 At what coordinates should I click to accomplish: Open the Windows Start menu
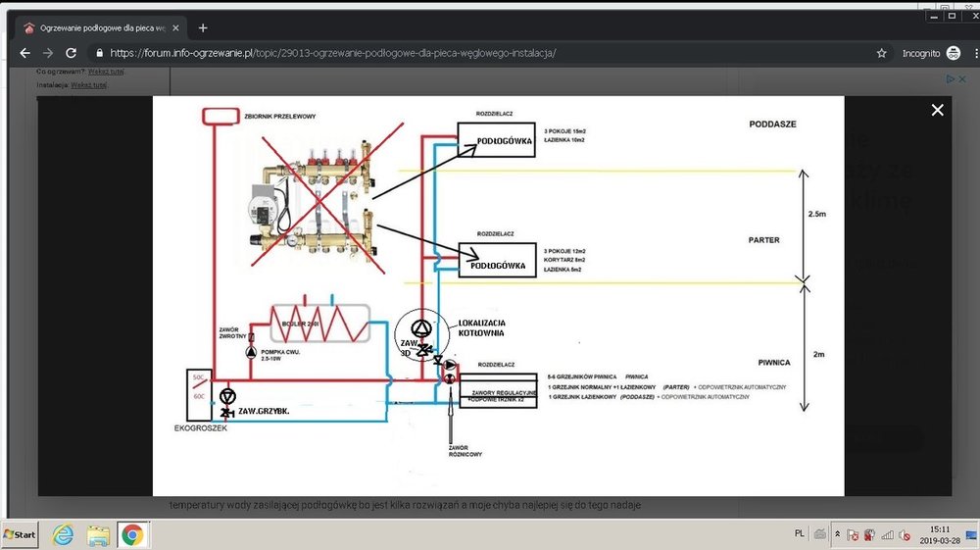[20, 534]
